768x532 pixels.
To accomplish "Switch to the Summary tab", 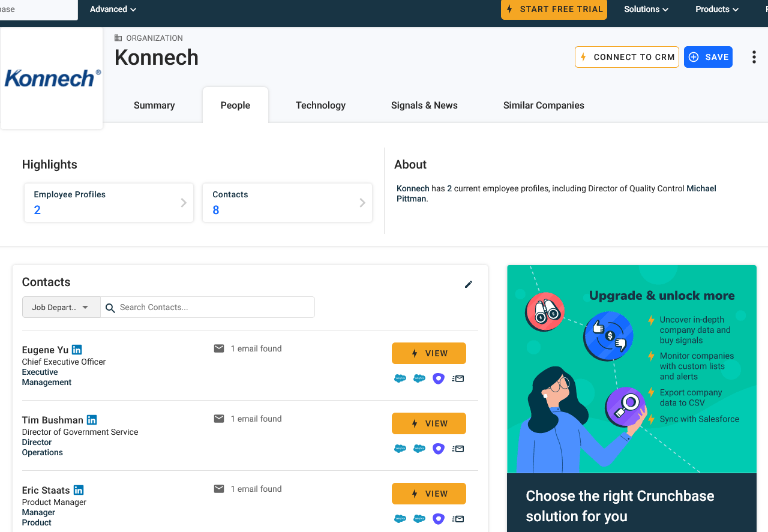I will point(154,105).
